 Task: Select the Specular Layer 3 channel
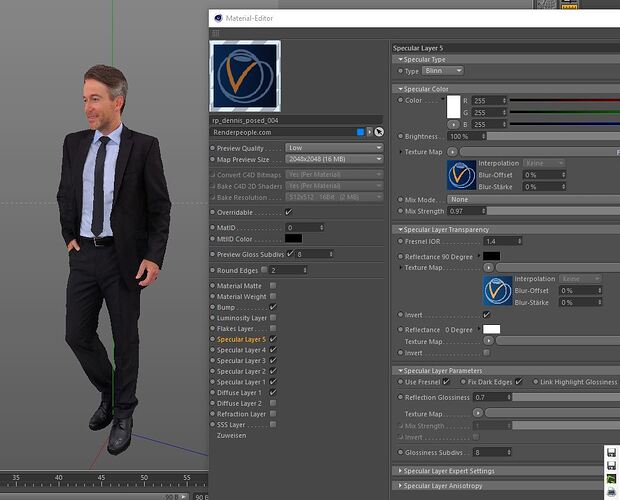click(241, 360)
